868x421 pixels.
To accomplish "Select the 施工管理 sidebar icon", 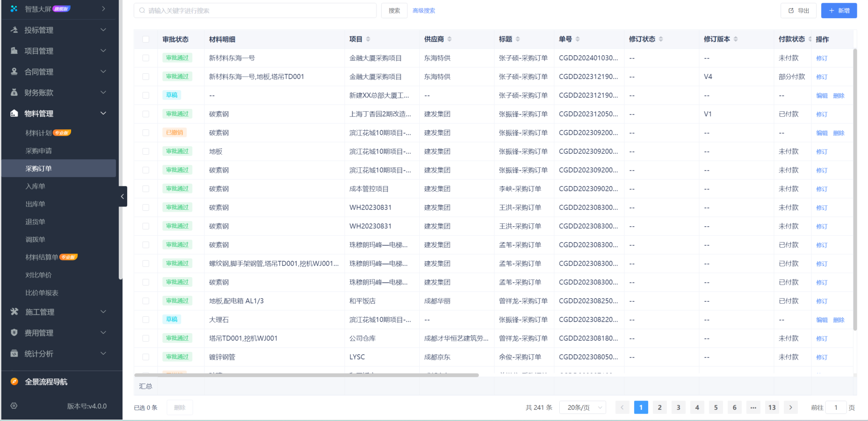I will [x=14, y=312].
